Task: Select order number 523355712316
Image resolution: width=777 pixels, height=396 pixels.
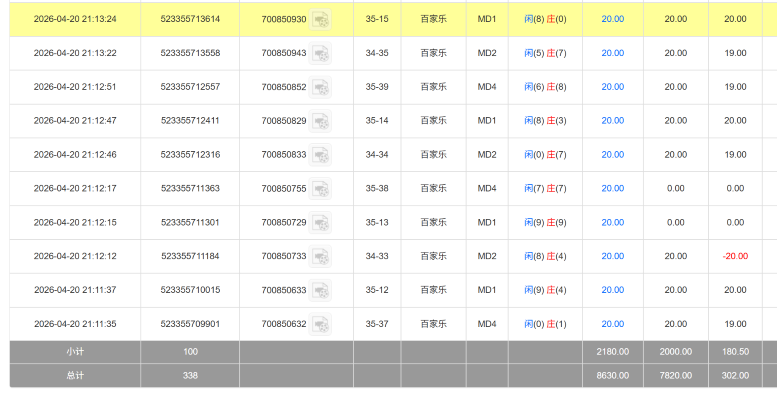Action: (190, 155)
